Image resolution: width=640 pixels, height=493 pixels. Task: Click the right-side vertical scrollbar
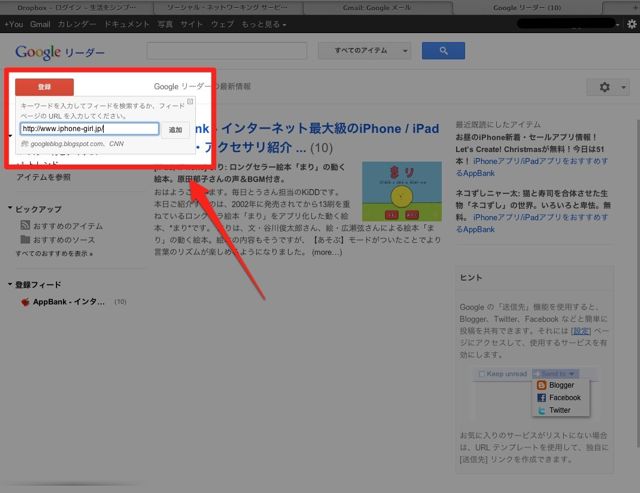coord(638,284)
